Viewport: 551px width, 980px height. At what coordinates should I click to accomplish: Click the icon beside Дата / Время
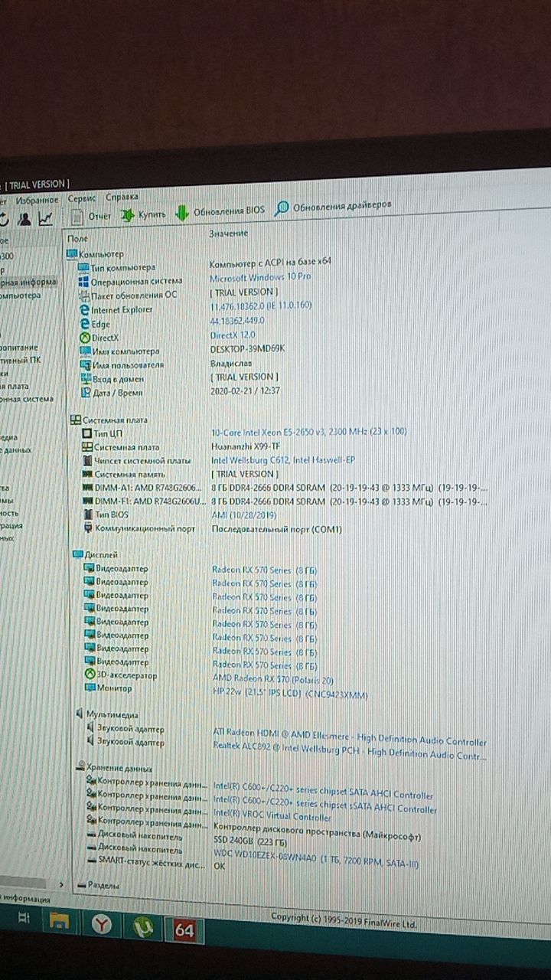[x=85, y=393]
